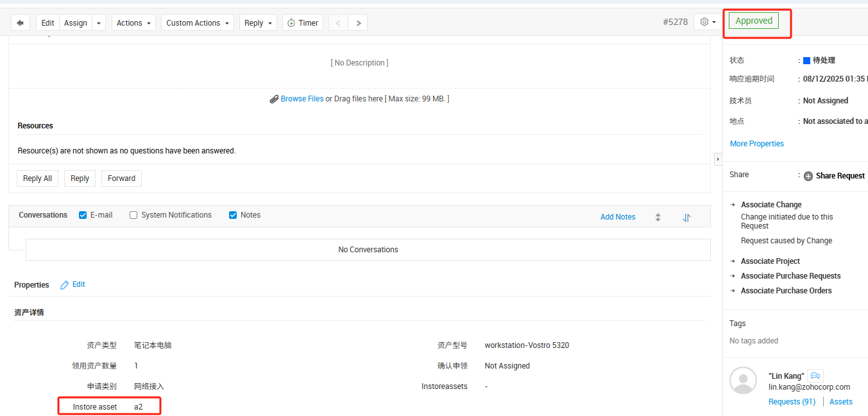Viewport: 868px width, 416px height.
Task: Uncheck the Notes checkbox
Action: click(x=233, y=215)
